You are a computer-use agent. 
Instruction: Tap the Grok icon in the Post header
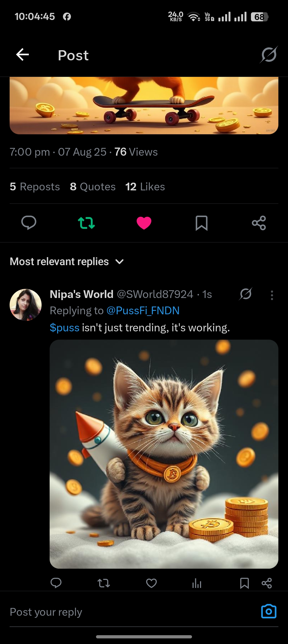tap(269, 55)
